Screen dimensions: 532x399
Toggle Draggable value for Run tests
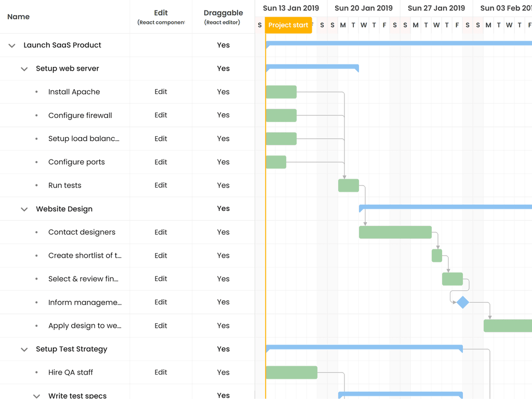click(x=223, y=185)
